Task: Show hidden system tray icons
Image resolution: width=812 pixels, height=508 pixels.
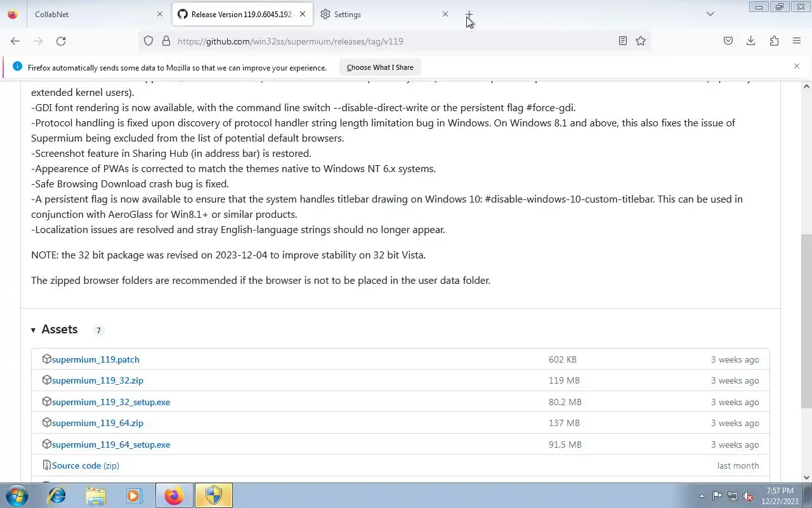Action: (702, 496)
